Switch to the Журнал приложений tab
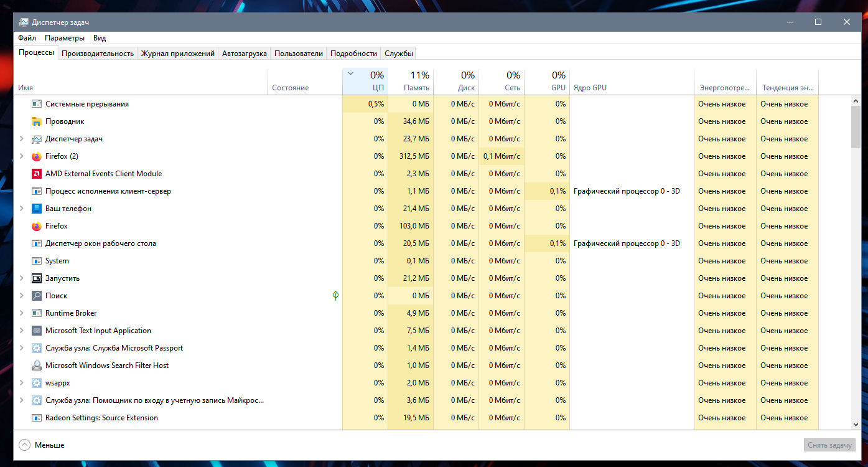The width and height of the screenshot is (868, 467). click(x=178, y=54)
